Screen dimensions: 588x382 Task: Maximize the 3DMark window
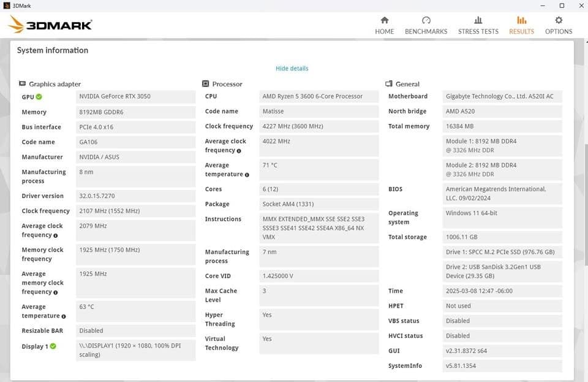[x=562, y=5]
